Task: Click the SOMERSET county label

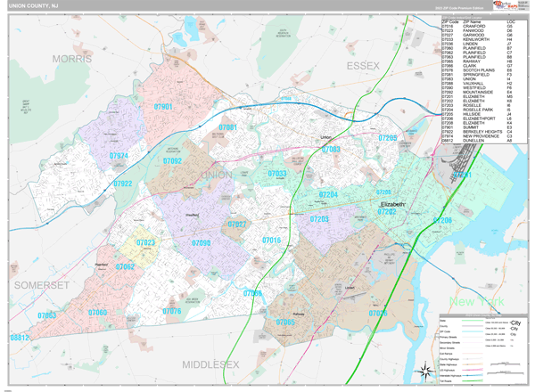Action: click(41, 284)
